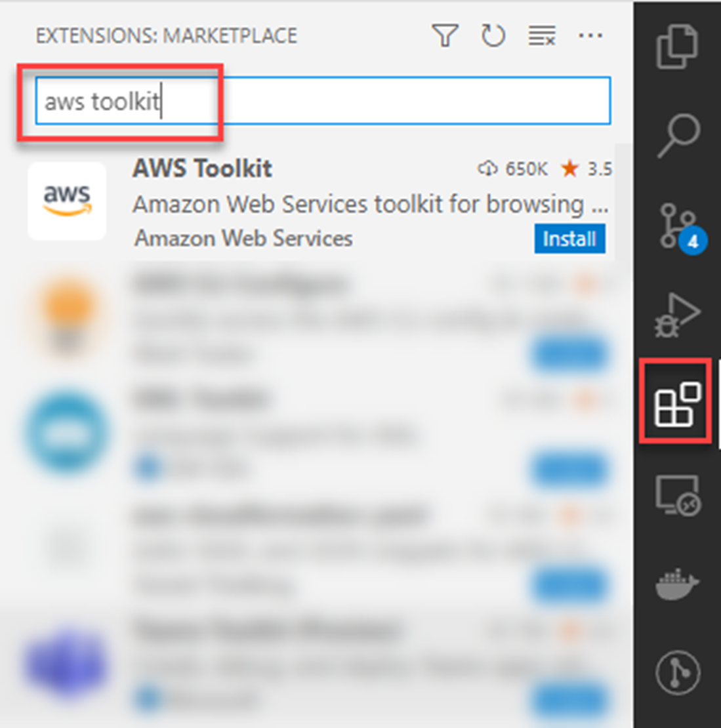Install the AWS Toolkit extension
Viewport: 721px width, 728px height.
(569, 239)
